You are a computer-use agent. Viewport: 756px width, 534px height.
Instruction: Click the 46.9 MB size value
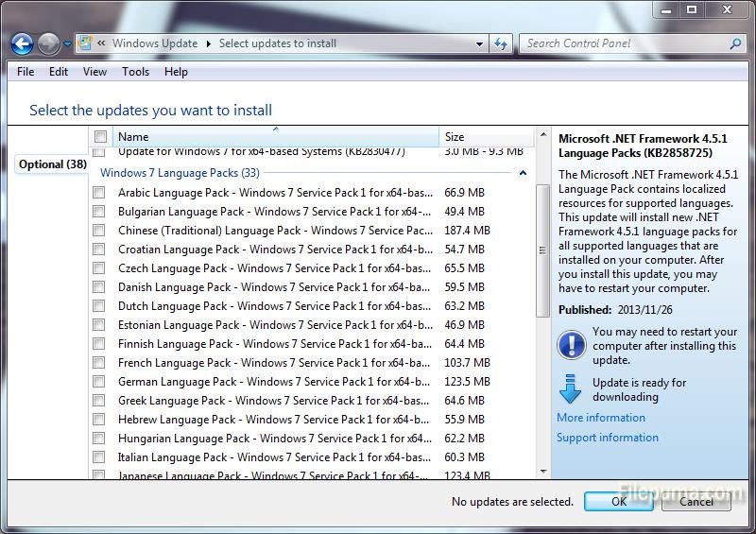(464, 324)
